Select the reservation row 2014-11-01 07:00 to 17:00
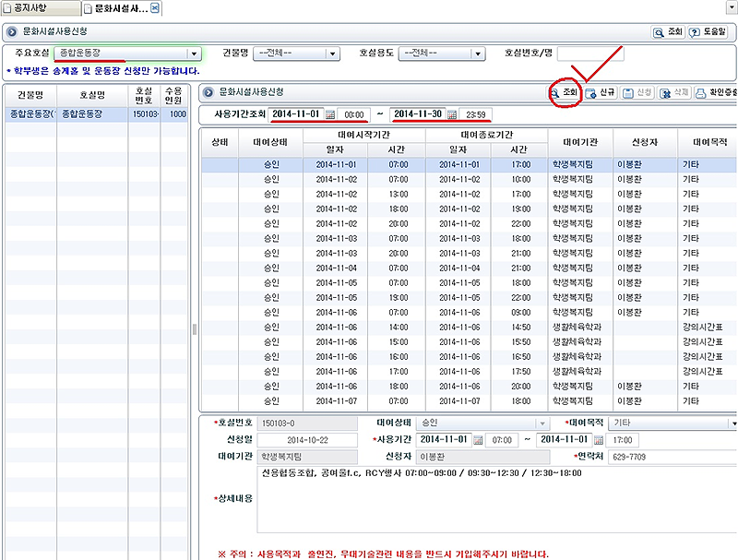The image size is (738, 560). (470, 165)
